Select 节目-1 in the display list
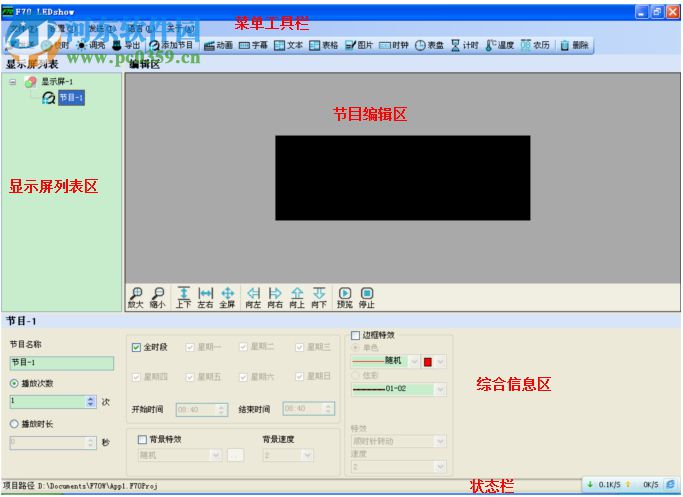Screen dimensions: 683x497 click(x=71, y=97)
